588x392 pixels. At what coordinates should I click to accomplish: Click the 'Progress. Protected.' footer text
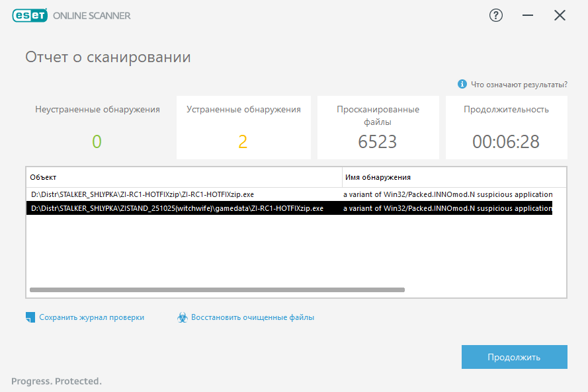click(56, 381)
